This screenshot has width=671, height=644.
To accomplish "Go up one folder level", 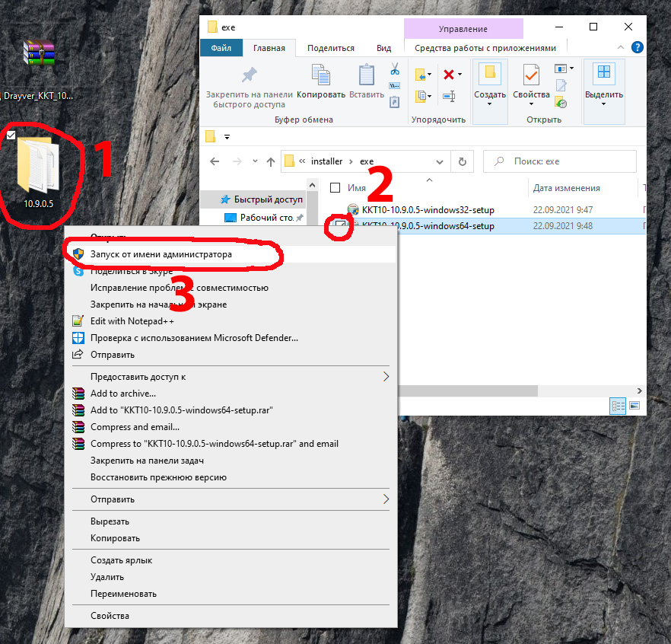I will point(270,161).
